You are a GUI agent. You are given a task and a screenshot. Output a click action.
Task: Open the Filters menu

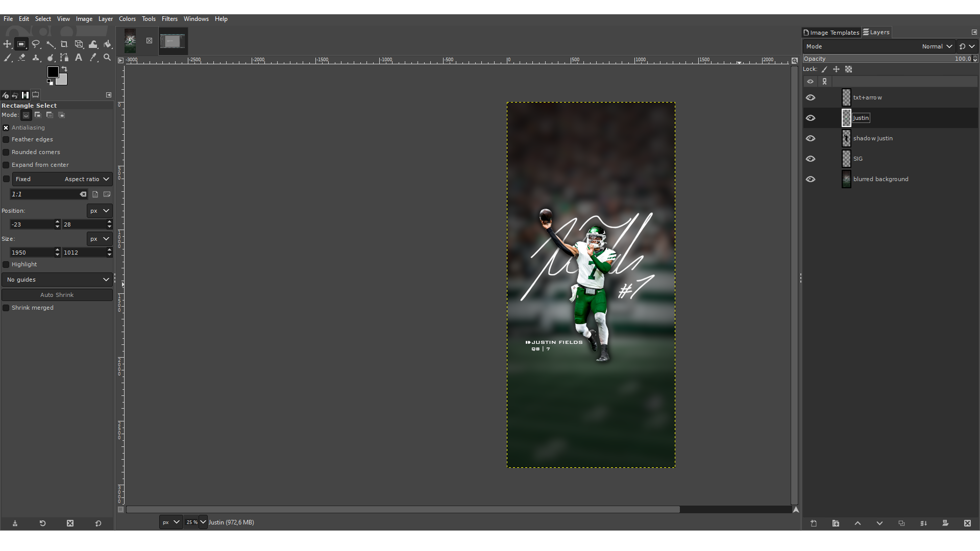(169, 19)
